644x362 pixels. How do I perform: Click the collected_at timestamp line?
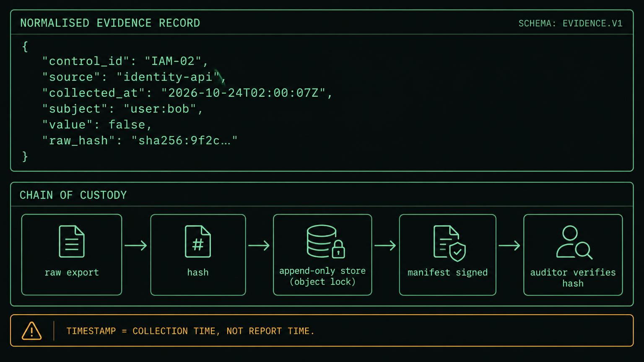click(187, 93)
